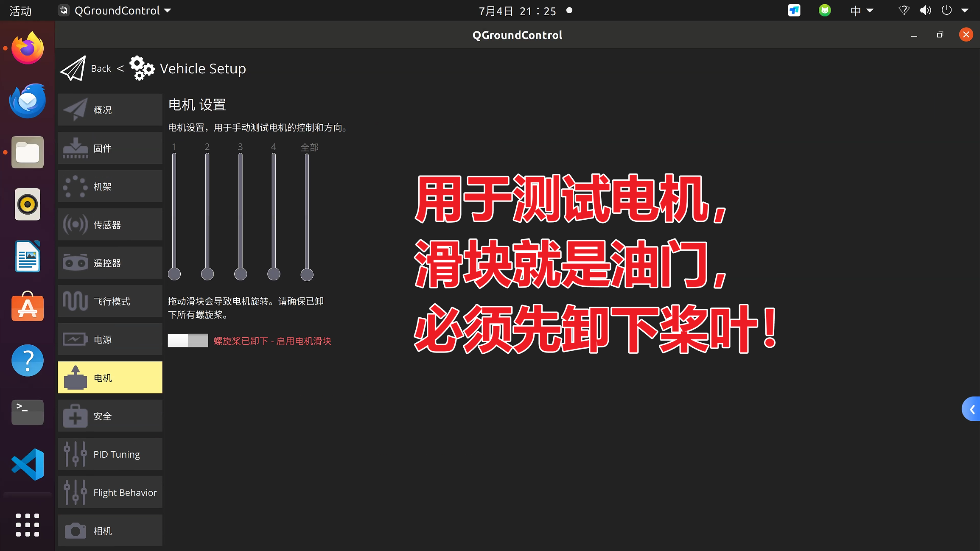The image size is (980, 551).
Task: Click the clock 7月4日 21:25
Action: pyautogui.click(x=517, y=11)
